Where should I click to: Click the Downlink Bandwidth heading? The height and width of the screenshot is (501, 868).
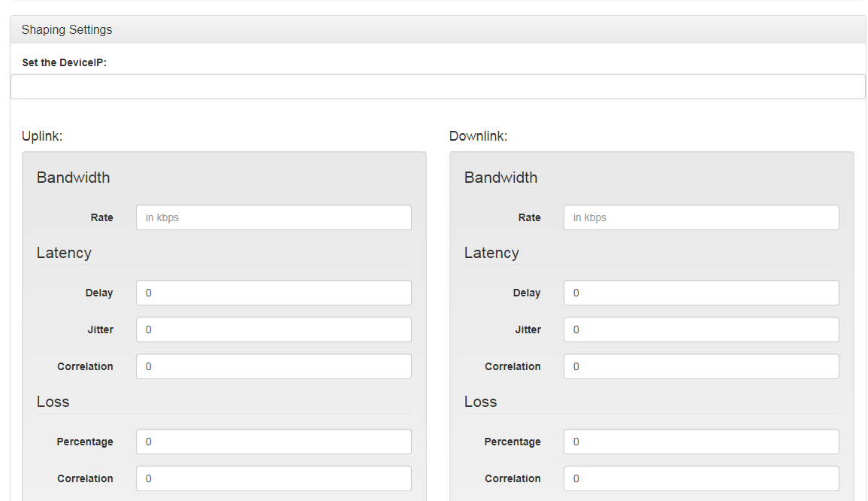pyautogui.click(x=501, y=178)
